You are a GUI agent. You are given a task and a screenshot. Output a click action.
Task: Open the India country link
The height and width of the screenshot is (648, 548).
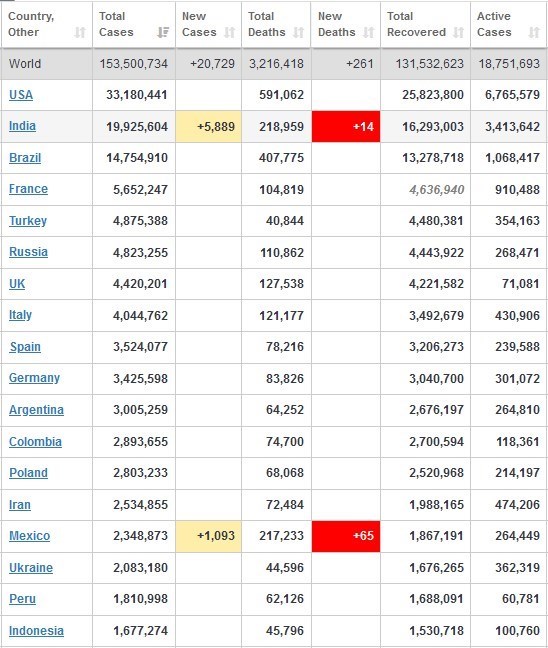[22, 126]
